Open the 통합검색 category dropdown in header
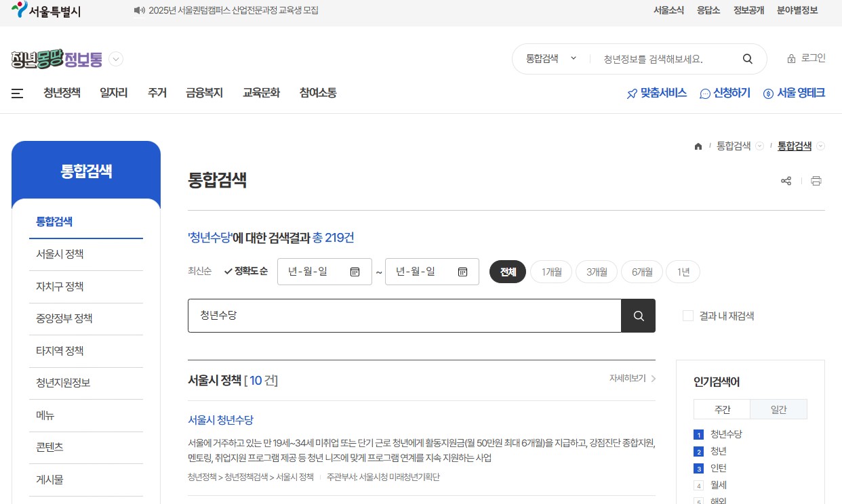 coord(551,59)
